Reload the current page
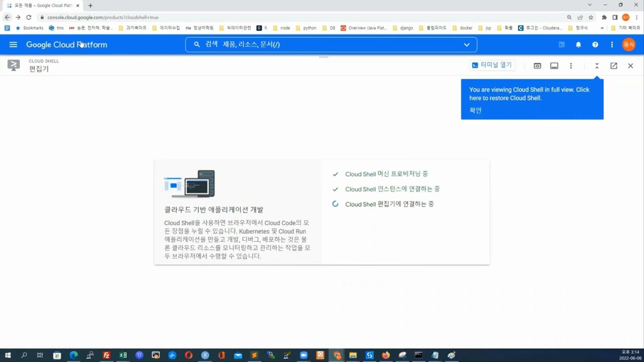The height and width of the screenshot is (362, 644). pyautogui.click(x=29, y=17)
